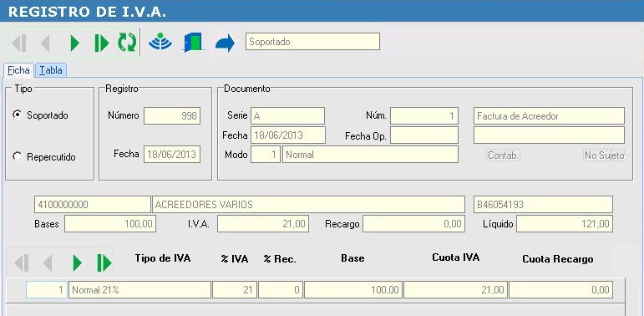
Task: Click the No Sujeto button
Action: [x=605, y=155]
